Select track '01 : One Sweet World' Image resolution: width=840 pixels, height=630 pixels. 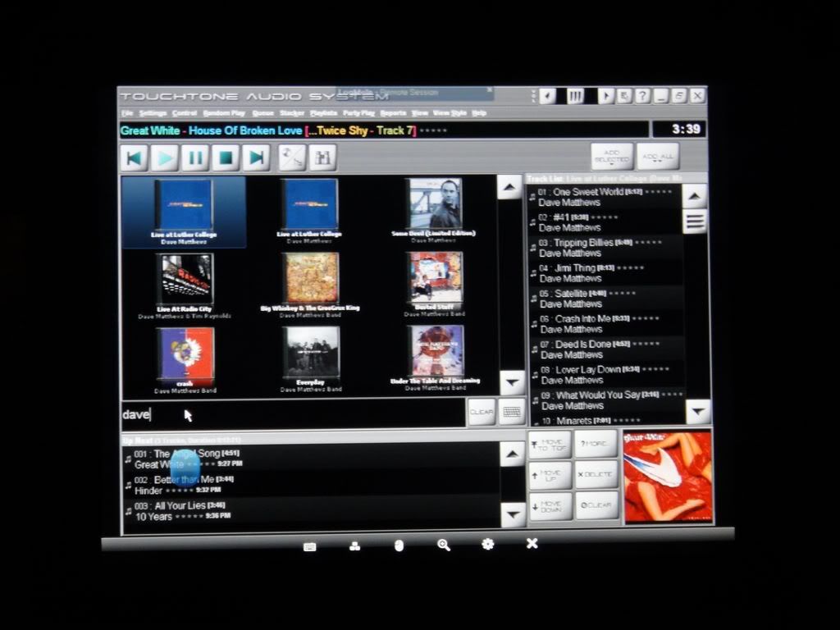605,197
